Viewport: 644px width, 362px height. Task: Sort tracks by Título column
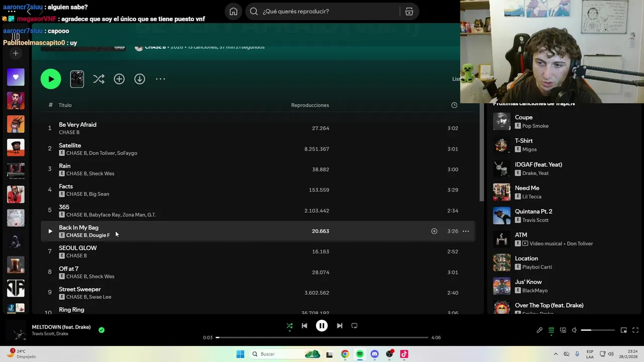pos(65,105)
